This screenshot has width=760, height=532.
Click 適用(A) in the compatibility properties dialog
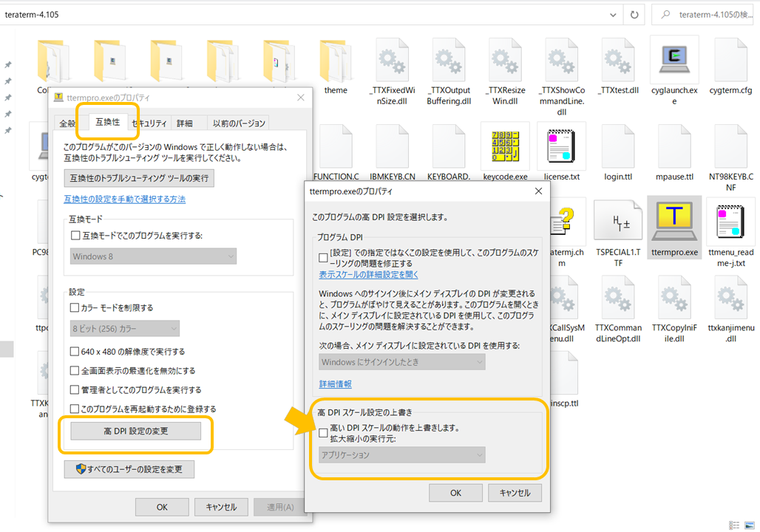[x=280, y=508]
